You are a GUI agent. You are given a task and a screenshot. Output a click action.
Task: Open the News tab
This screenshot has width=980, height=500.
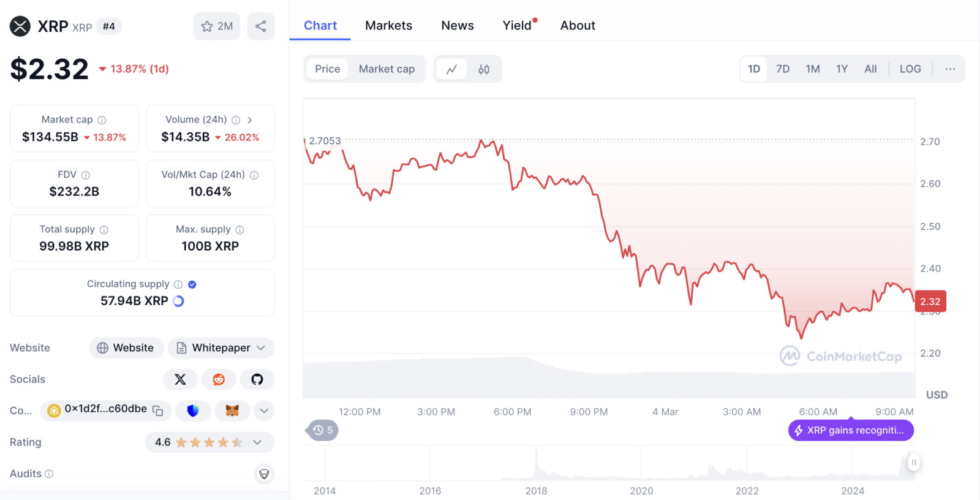tap(458, 26)
